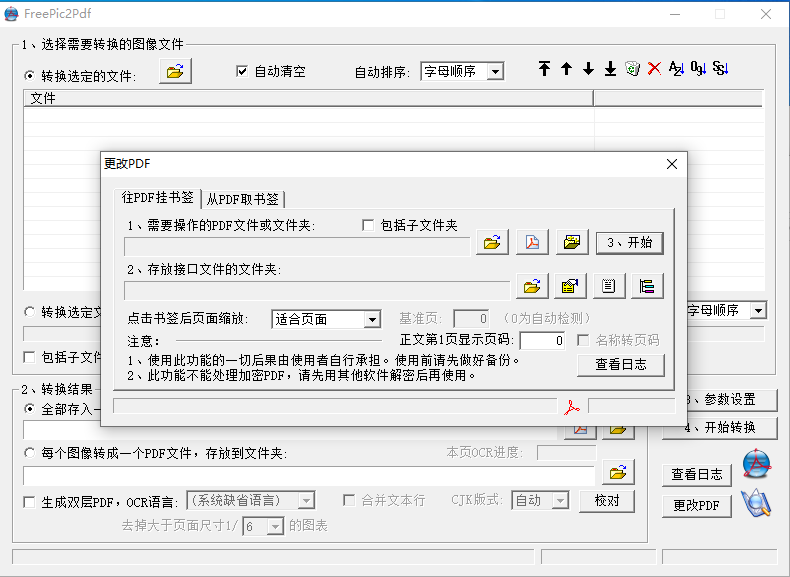Click the 正文第1页显示页码 input field
Screen dimensions: 790x577
(x=542, y=341)
